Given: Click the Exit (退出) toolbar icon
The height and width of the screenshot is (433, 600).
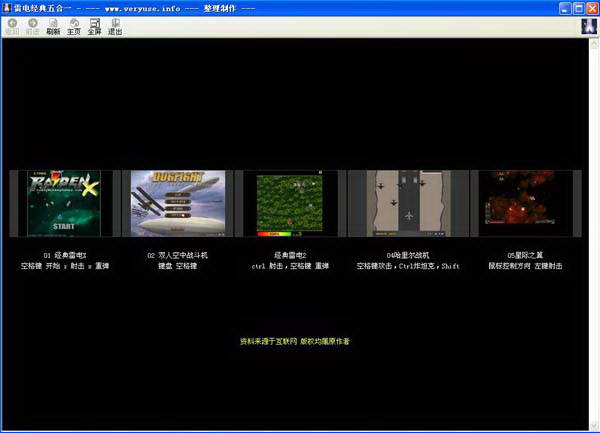Looking at the screenshot, I should coord(115,25).
